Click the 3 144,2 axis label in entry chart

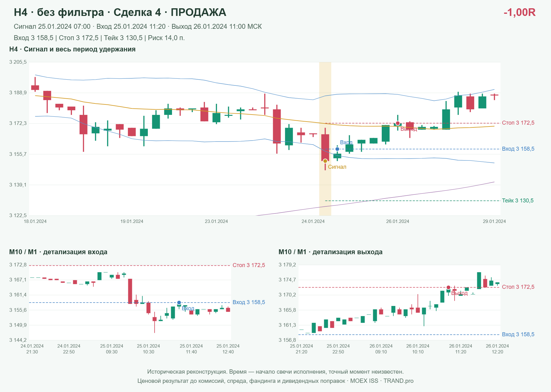pyautogui.click(x=18, y=340)
